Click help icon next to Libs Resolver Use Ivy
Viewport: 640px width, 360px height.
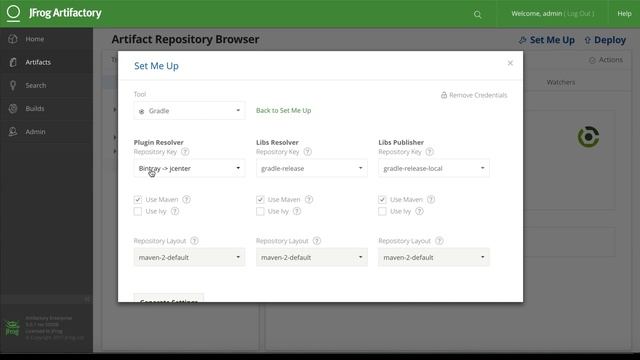pos(297,211)
